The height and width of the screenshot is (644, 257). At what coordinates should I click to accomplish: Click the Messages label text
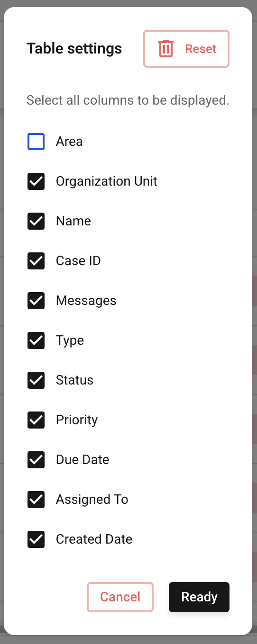click(86, 301)
